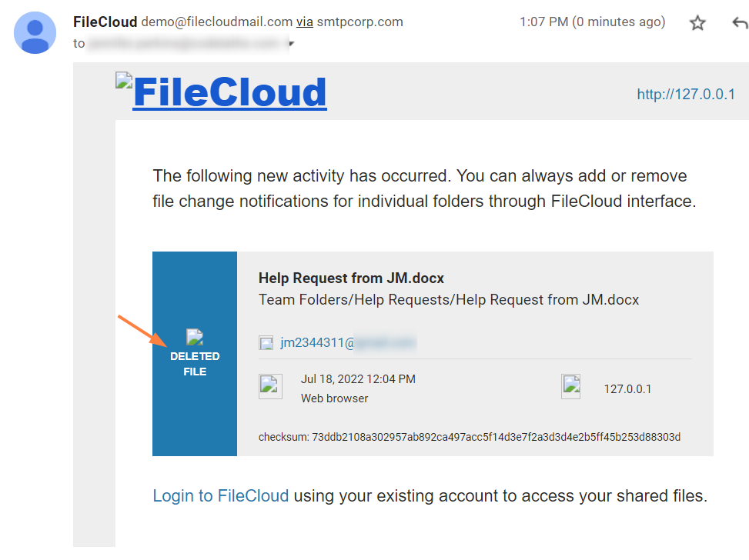Click the broken logo image beside FileCloud heading
The width and height of the screenshot is (749, 560).
[x=124, y=80]
